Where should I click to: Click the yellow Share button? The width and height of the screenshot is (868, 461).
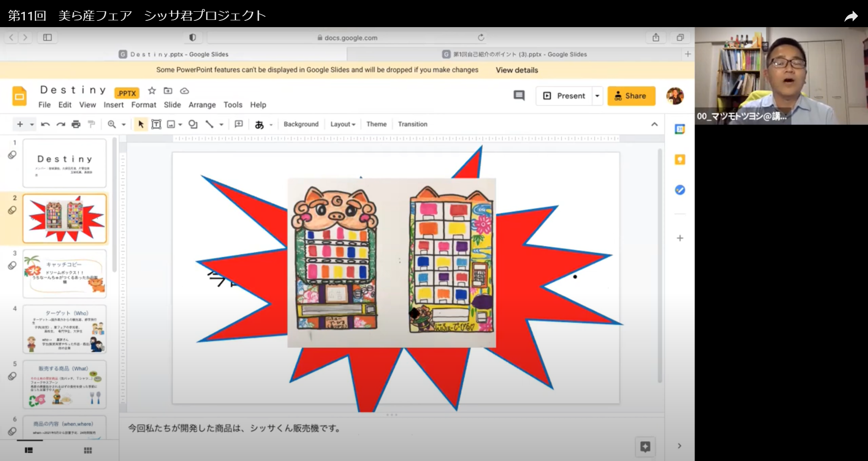point(631,96)
